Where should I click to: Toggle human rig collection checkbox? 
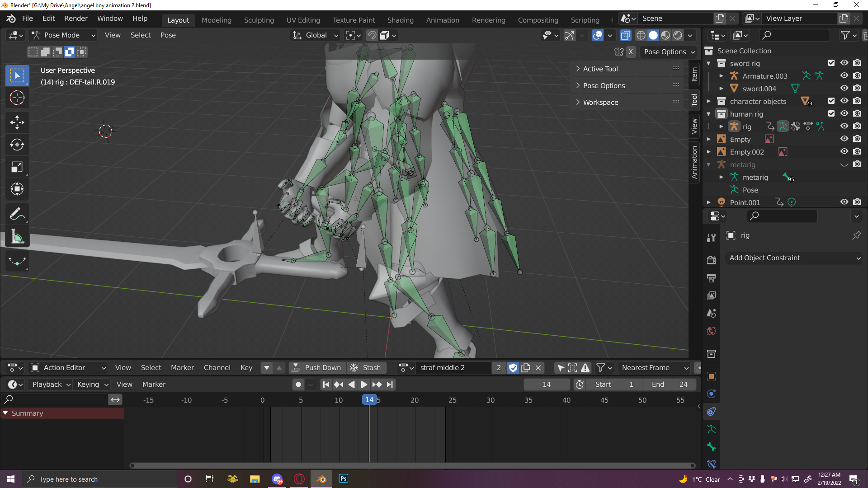[831, 114]
